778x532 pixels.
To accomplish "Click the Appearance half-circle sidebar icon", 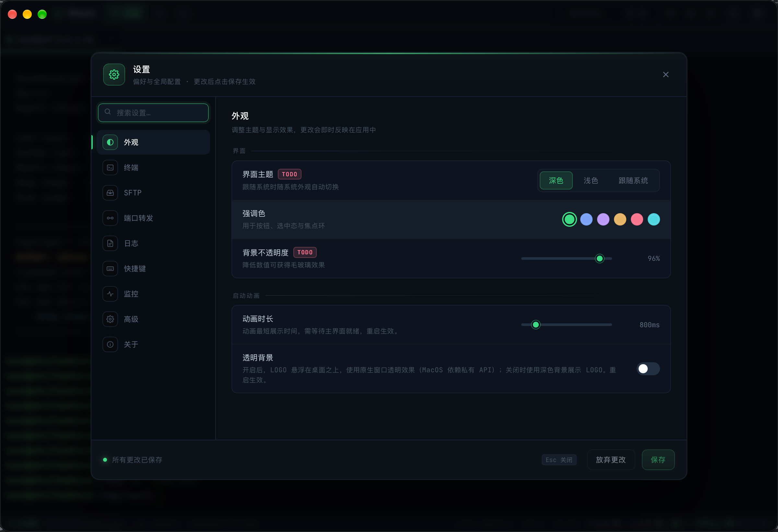I will click(110, 142).
